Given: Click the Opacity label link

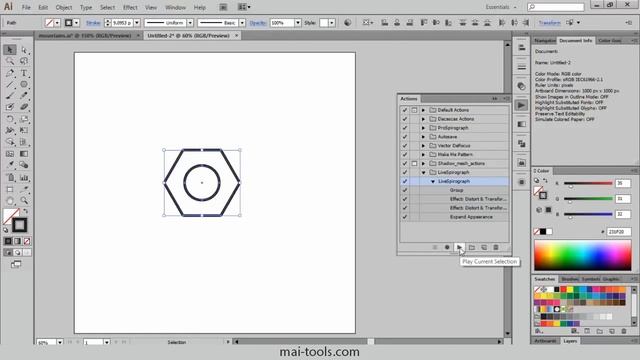Looking at the screenshot, I should point(258,23).
